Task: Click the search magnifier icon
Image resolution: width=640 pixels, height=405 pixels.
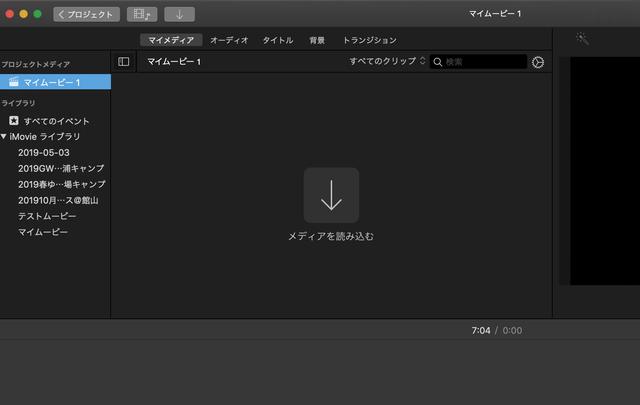Action: (x=438, y=62)
